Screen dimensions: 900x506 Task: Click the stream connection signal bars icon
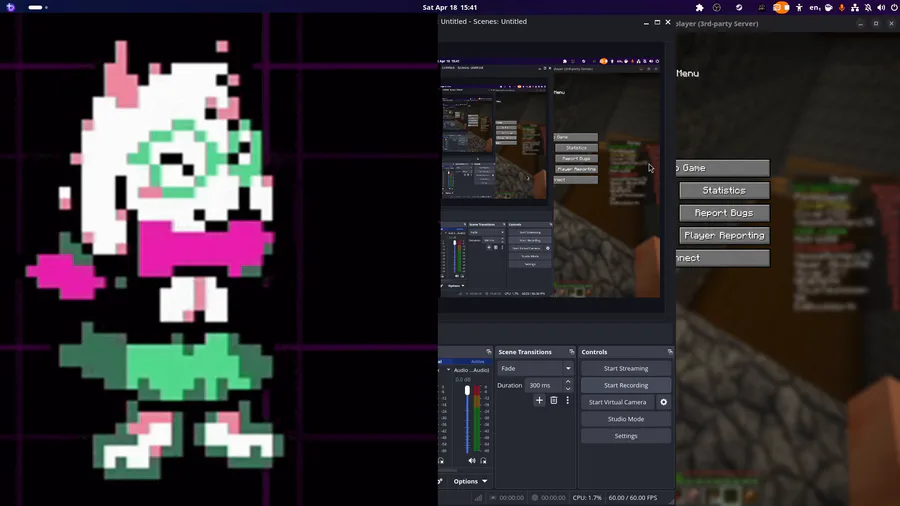478,498
